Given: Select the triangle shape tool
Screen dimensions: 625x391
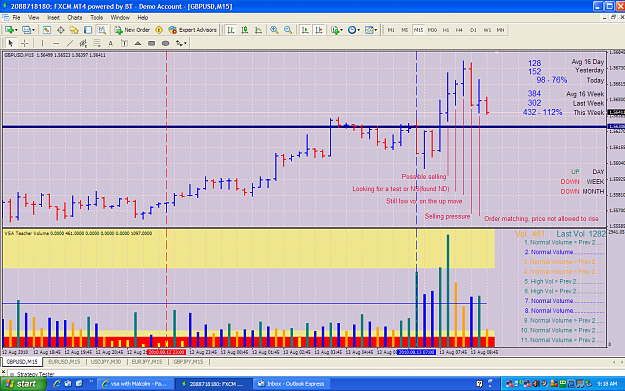Looking at the screenshot, I should pos(138,43).
